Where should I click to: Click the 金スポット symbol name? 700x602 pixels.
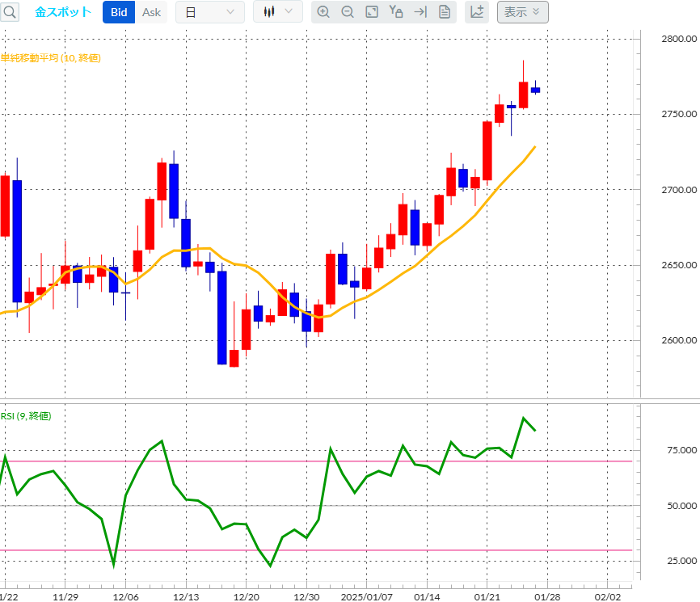[x=63, y=12]
